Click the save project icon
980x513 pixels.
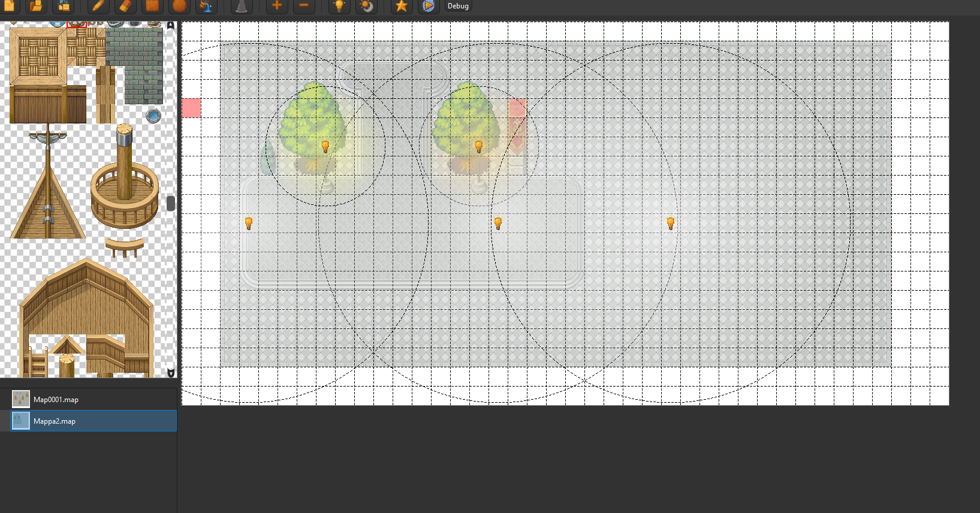pos(63,6)
